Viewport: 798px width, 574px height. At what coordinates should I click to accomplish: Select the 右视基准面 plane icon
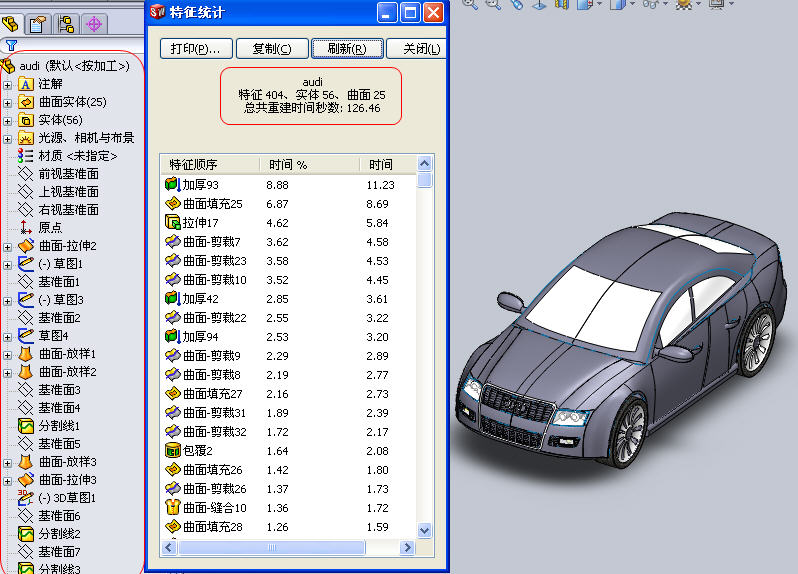coord(25,210)
